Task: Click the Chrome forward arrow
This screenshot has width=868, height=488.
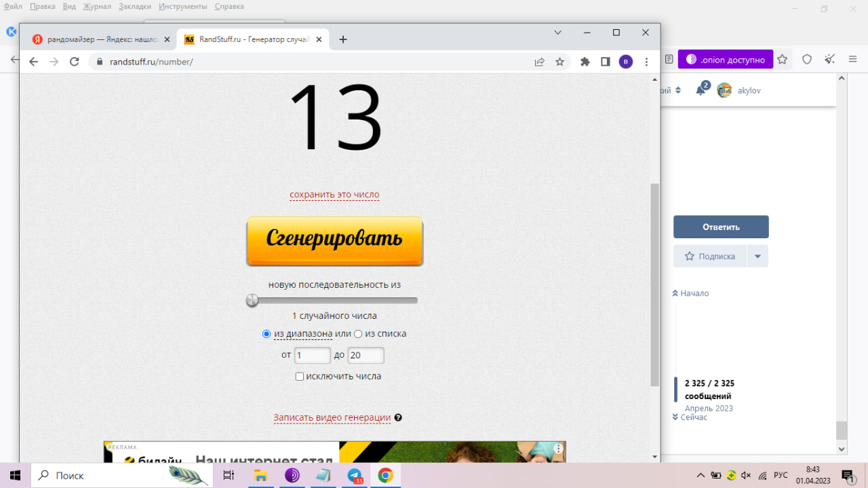Action: click(54, 62)
